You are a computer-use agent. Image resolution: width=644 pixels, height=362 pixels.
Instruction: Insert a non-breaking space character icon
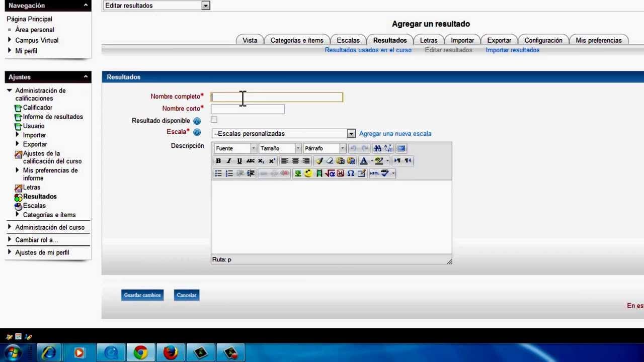[341, 173]
